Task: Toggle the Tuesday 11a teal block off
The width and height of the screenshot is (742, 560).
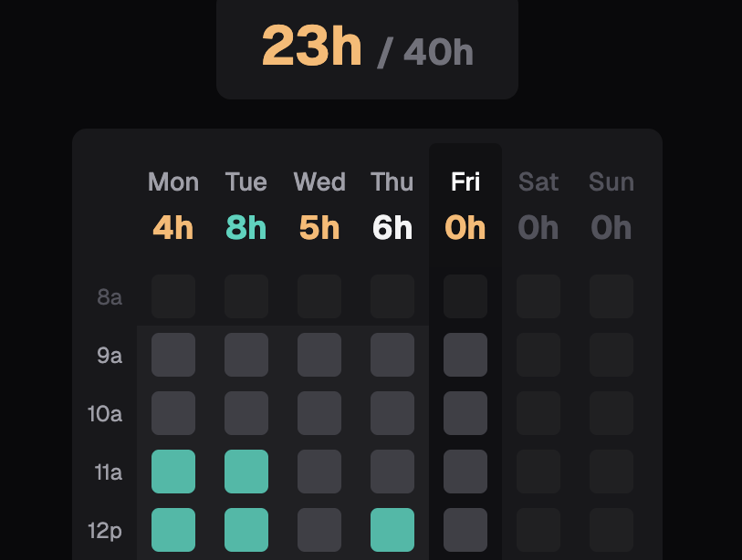Action: pos(246,472)
